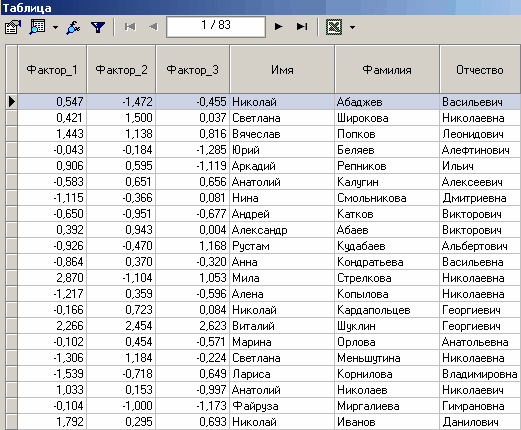
Task: Click the name Файруза
Action: tap(255, 406)
